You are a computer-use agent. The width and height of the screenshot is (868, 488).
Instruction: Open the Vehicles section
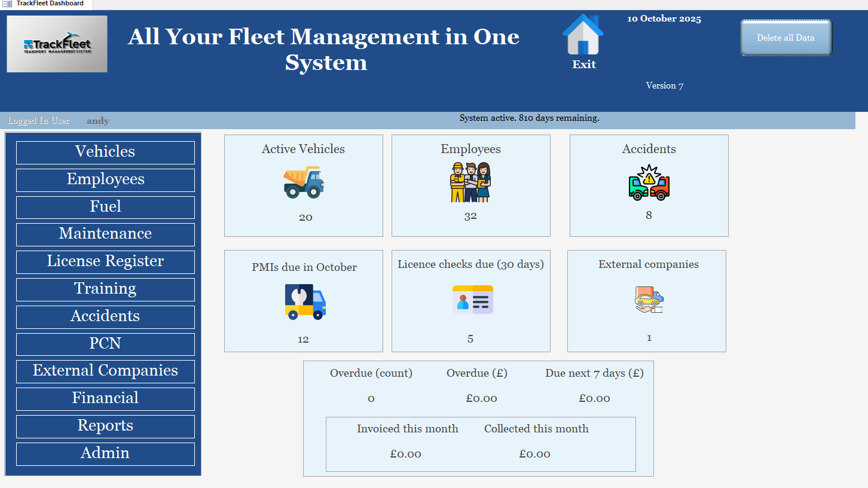tap(105, 152)
